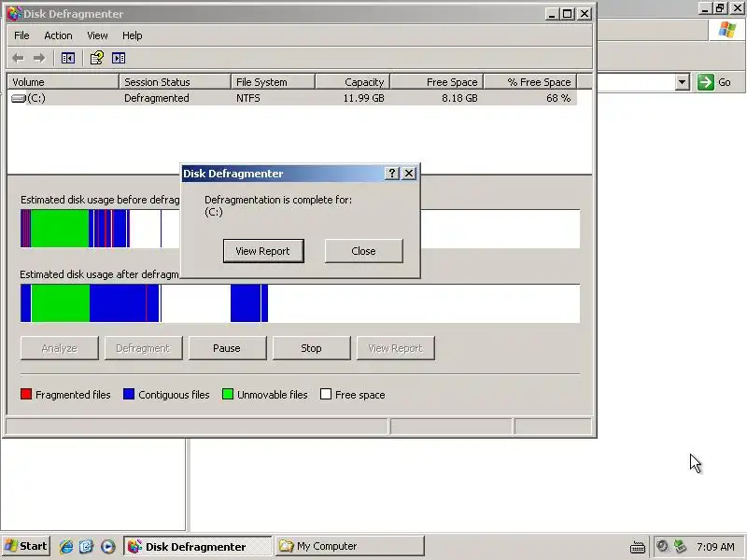Sort by the Volume column header
Viewport: 747px width, 560px height.
pyautogui.click(x=63, y=82)
